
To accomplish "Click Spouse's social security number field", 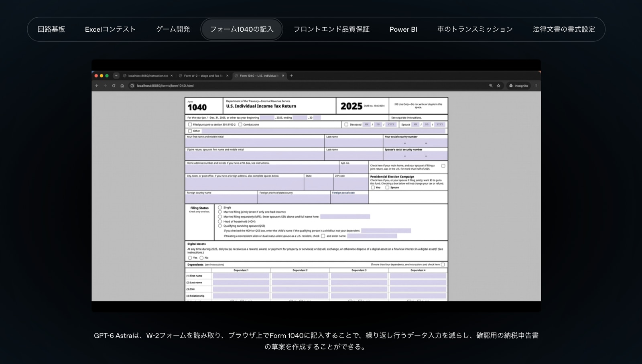I will click(x=415, y=156).
